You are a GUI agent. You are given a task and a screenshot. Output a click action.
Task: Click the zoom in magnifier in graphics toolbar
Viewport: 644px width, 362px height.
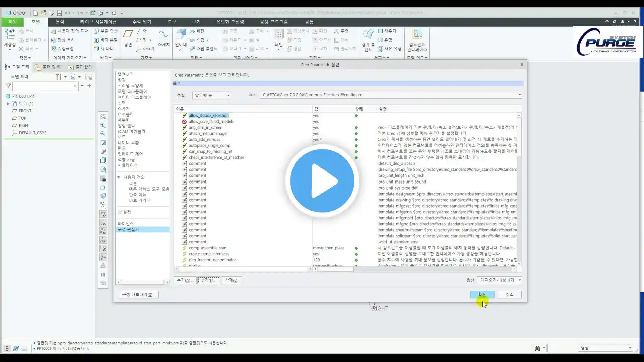pos(103,125)
